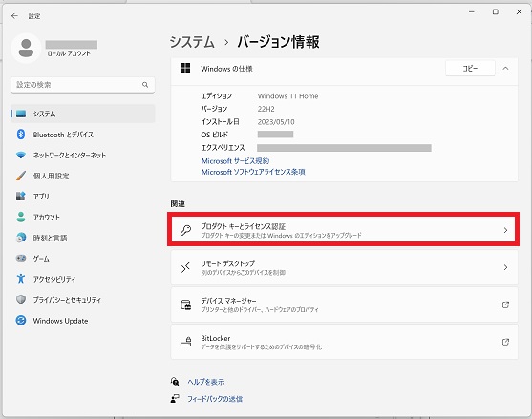This screenshot has width=532, height=419.
Task: Click the privacy shield icon
Action: point(21,300)
